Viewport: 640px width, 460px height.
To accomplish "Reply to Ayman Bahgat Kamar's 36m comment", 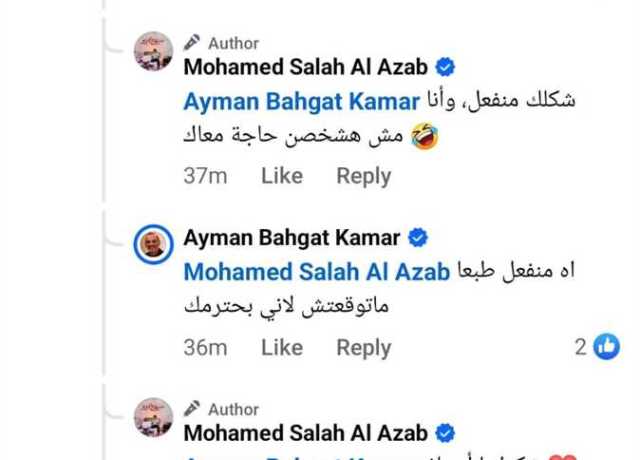I will pyautogui.click(x=364, y=349).
